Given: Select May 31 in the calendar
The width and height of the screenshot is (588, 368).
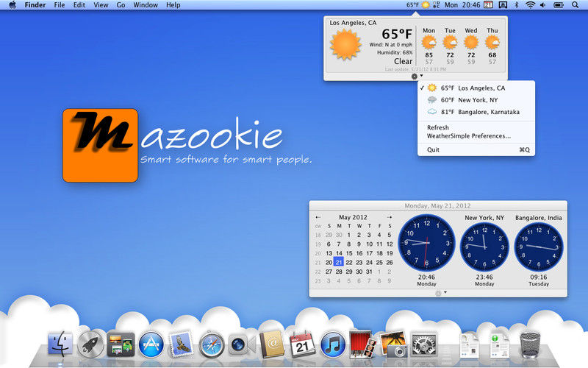Looking at the screenshot, I should tap(369, 272).
